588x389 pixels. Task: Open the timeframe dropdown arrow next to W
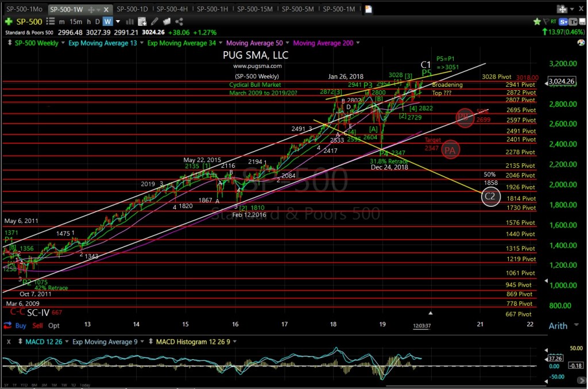pyautogui.click(x=118, y=22)
